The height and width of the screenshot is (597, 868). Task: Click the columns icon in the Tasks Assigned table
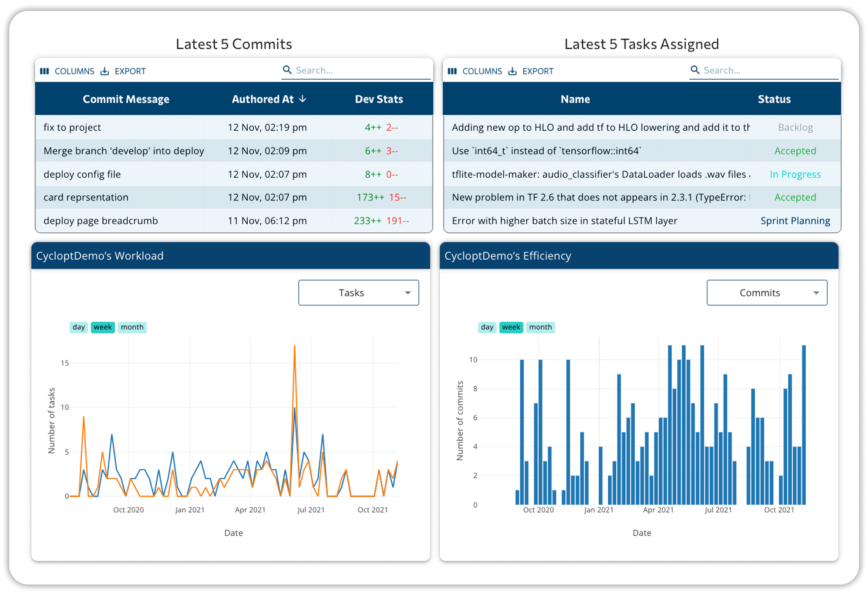click(x=452, y=71)
